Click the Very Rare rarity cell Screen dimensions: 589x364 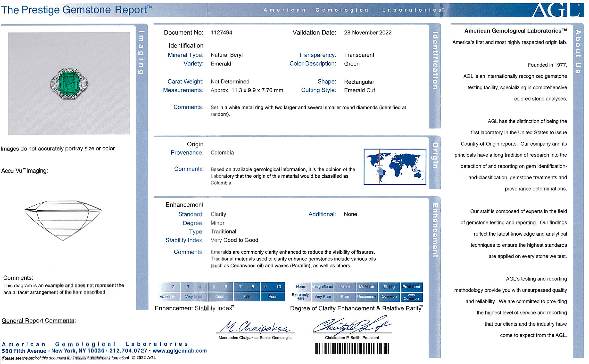(323, 297)
